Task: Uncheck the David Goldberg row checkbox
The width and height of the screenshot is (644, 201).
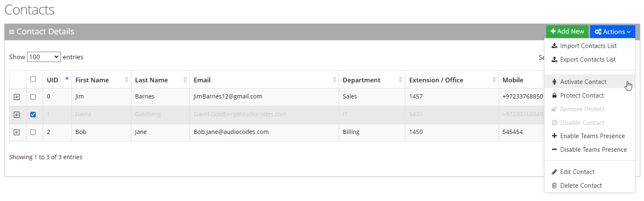Action: tap(33, 114)
